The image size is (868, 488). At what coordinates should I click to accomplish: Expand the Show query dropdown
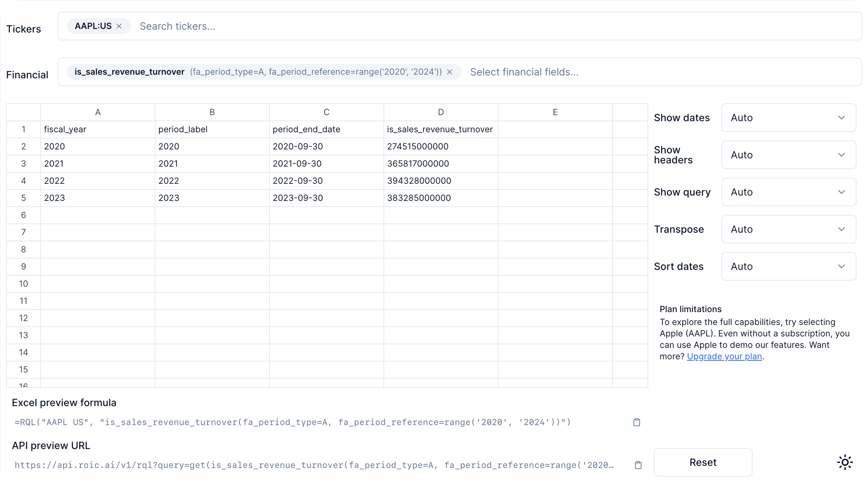(788, 192)
